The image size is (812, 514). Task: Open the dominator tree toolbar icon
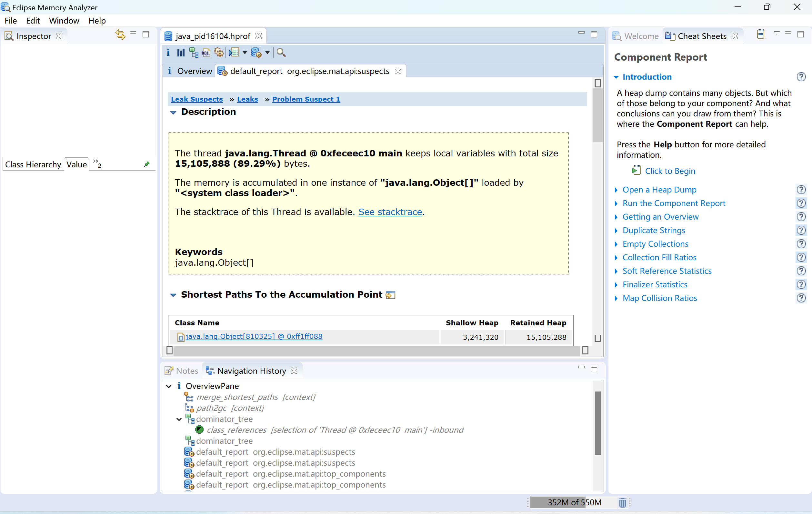(x=194, y=53)
